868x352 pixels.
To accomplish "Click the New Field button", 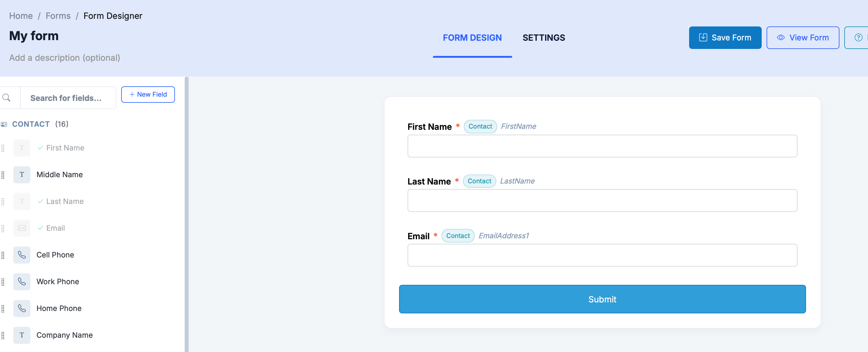I will click(148, 95).
